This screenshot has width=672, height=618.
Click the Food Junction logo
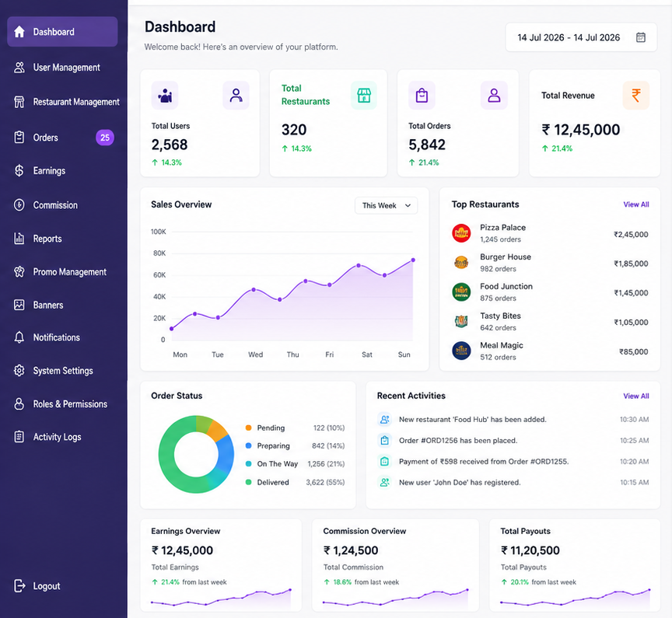coord(461,292)
